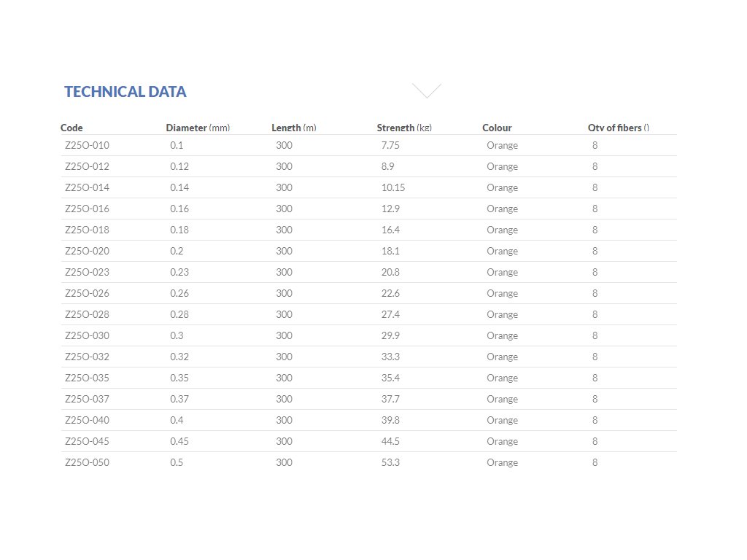Click the Colour column header

497,128
